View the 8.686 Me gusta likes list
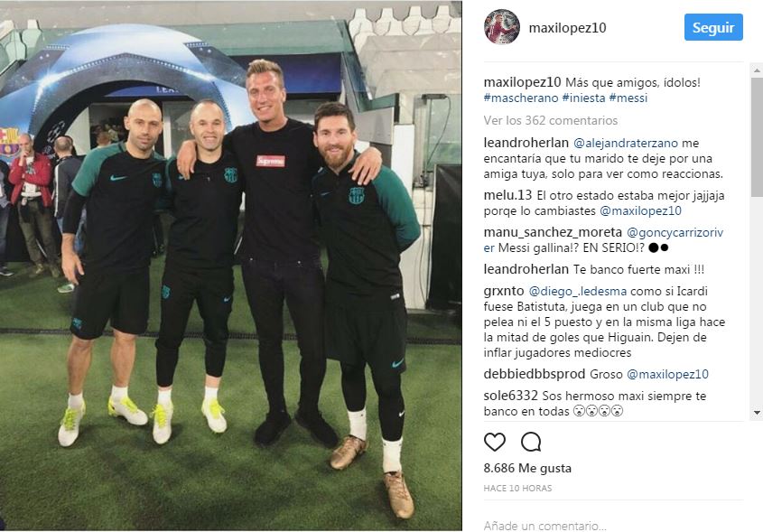763x532 pixels. click(x=527, y=468)
